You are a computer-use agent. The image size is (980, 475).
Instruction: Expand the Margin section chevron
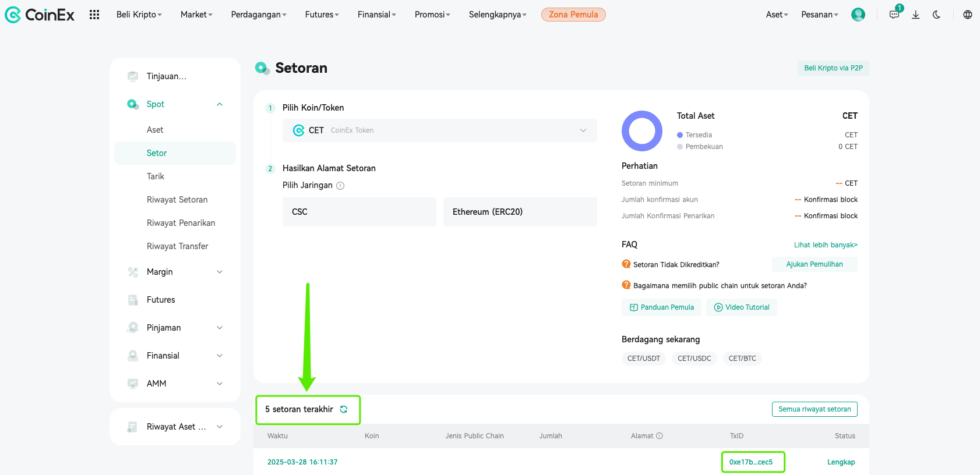(x=220, y=272)
